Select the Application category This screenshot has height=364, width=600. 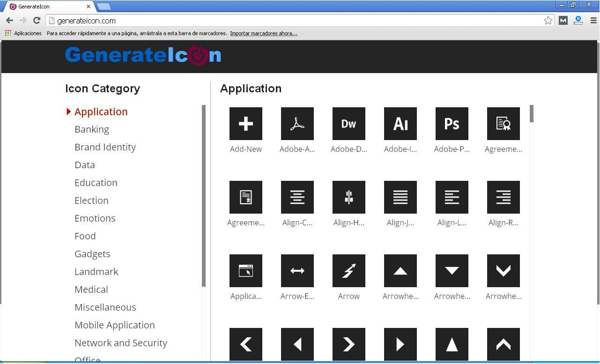click(x=101, y=111)
